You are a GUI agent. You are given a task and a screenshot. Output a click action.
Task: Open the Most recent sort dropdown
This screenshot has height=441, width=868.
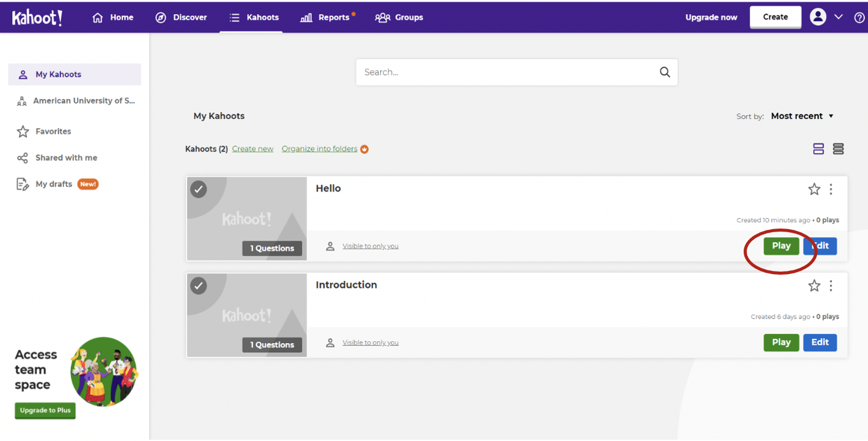click(802, 116)
